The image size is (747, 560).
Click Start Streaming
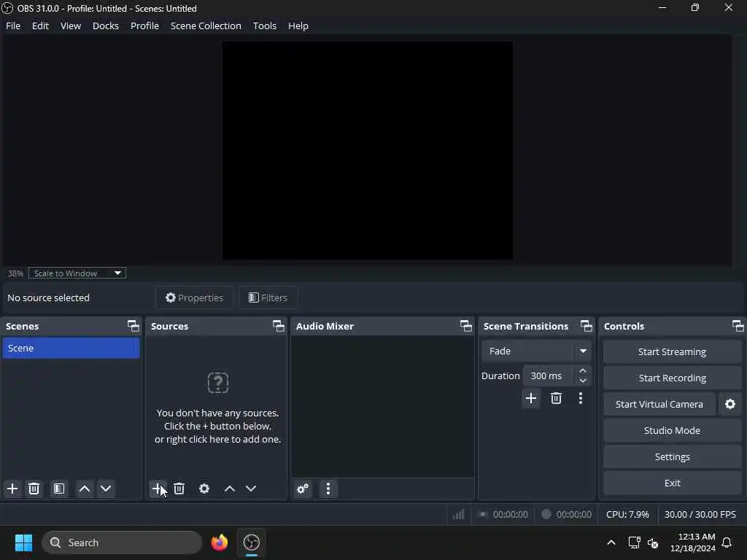click(672, 352)
